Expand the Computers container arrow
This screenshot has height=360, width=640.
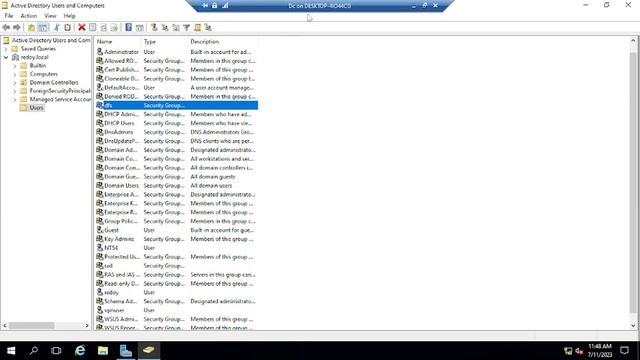(x=15, y=74)
